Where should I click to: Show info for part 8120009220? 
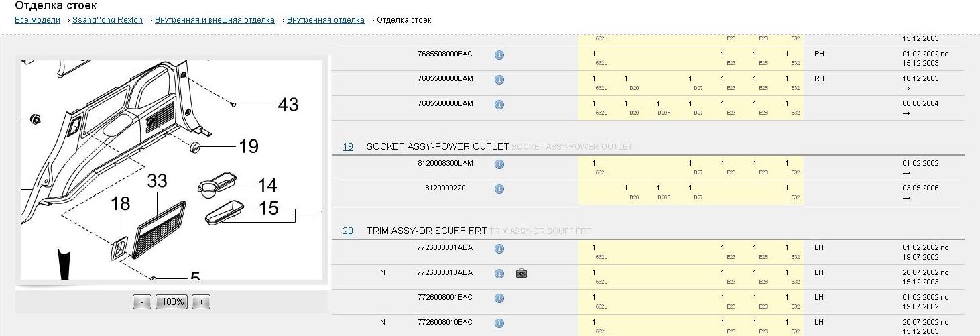pos(499,189)
